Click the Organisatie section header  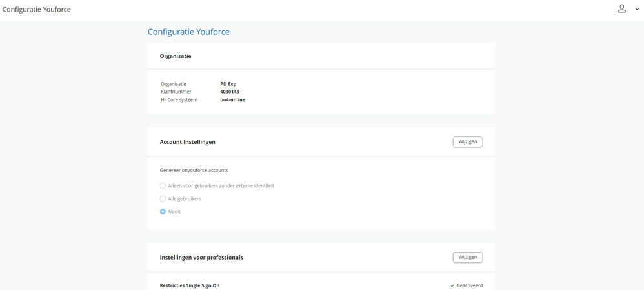pyautogui.click(x=176, y=56)
